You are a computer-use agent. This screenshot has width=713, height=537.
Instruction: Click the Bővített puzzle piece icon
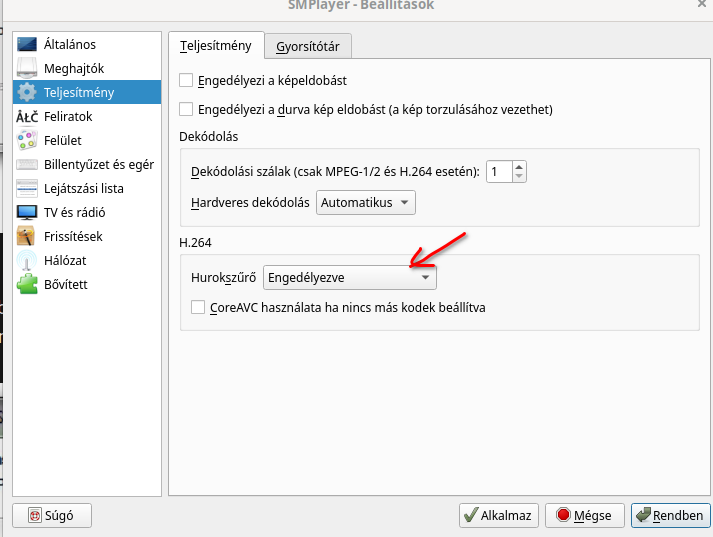point(27,284)
